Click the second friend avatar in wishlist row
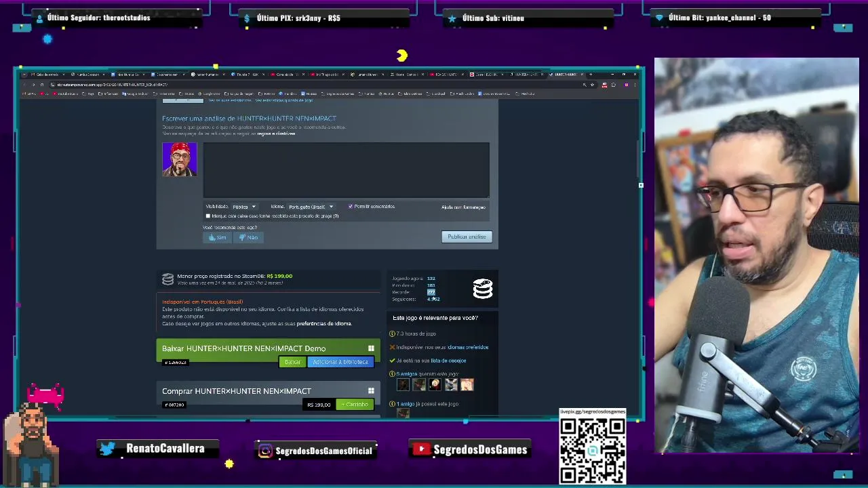868x488 pixels. 419,385
